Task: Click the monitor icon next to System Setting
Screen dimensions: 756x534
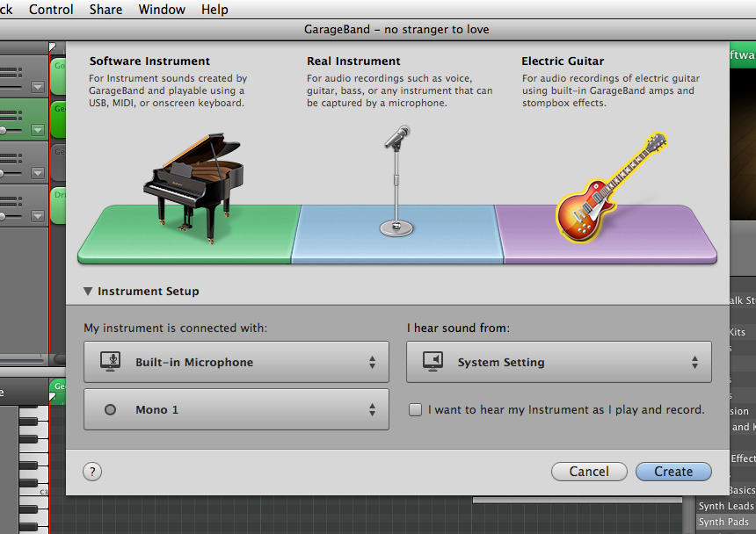Action: (x=433, y=361)
